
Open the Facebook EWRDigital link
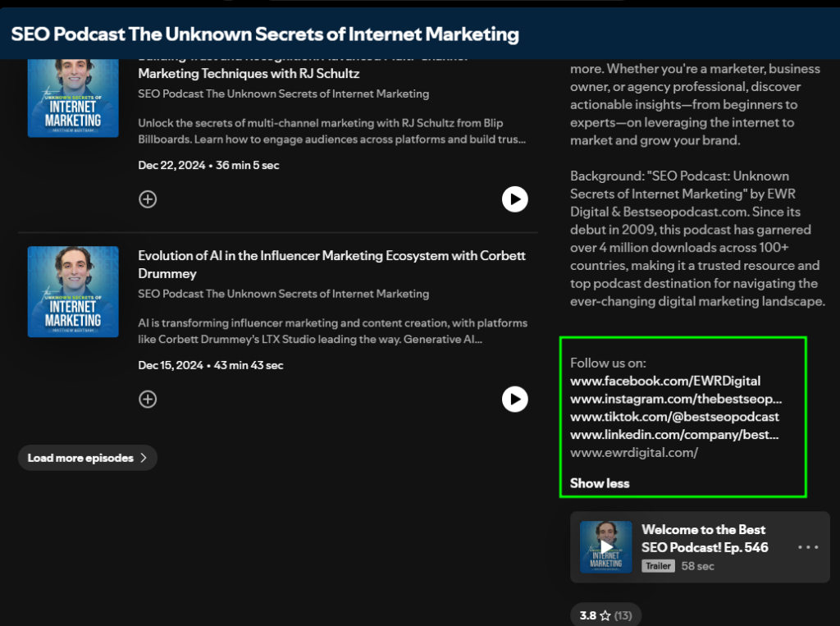[665, 381]
